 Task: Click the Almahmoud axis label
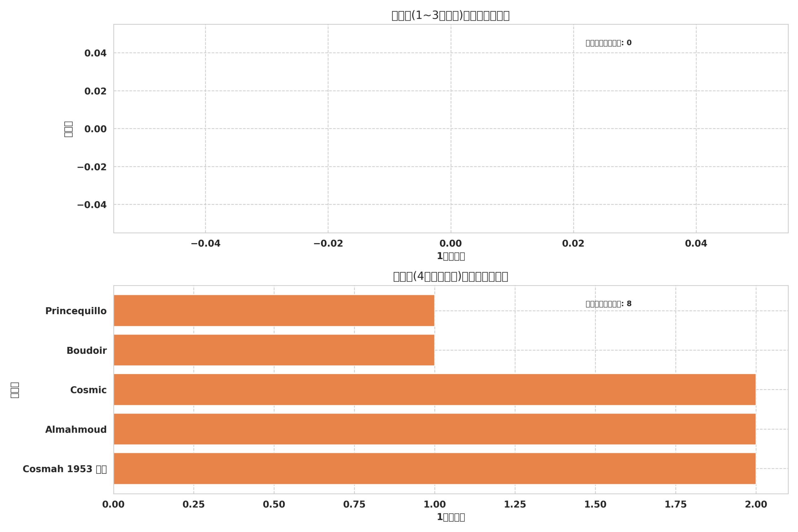point(76,430)
